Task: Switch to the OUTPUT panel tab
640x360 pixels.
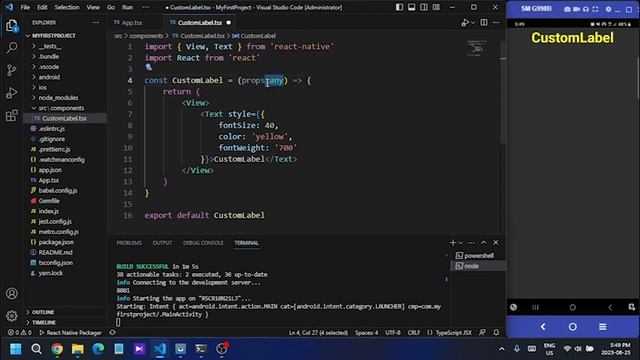Action: tap(162, 243)
